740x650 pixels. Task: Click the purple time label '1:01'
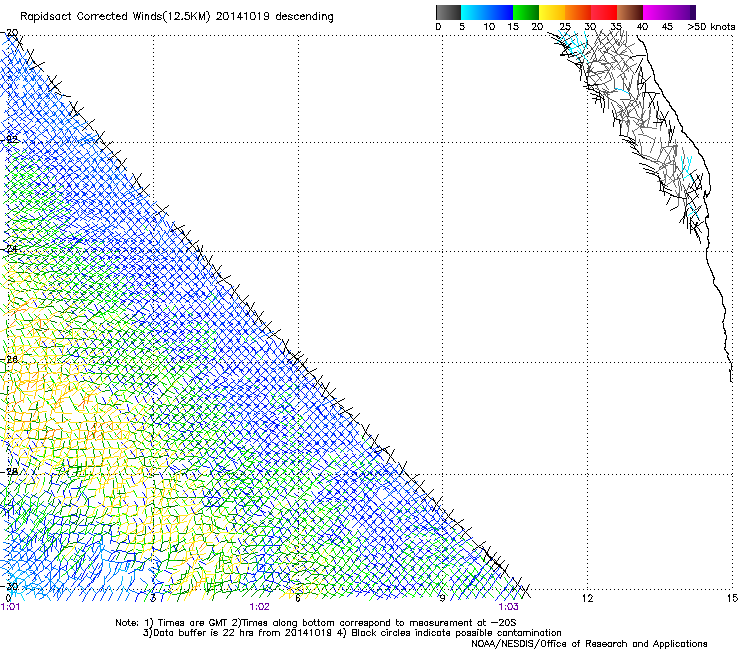10,607
